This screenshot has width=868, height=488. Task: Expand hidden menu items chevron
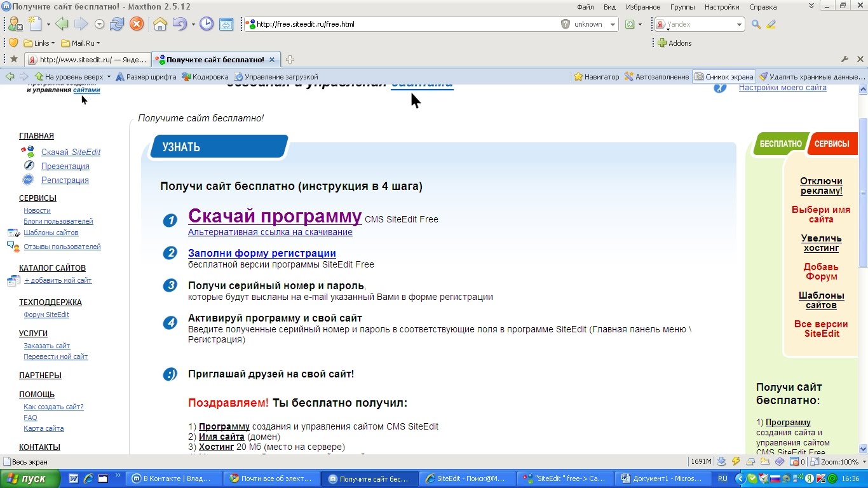tap(811, 6)
